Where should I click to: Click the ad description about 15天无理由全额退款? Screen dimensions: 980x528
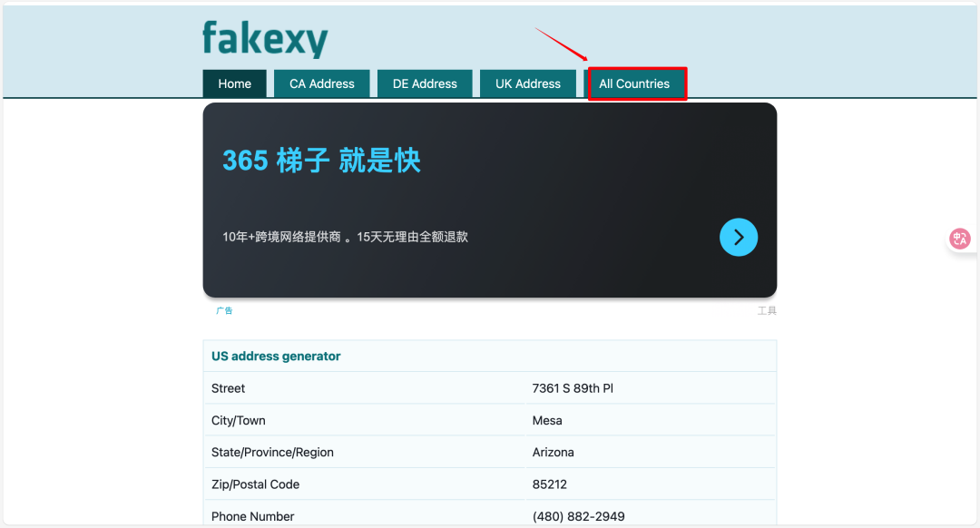coord(345,237)
